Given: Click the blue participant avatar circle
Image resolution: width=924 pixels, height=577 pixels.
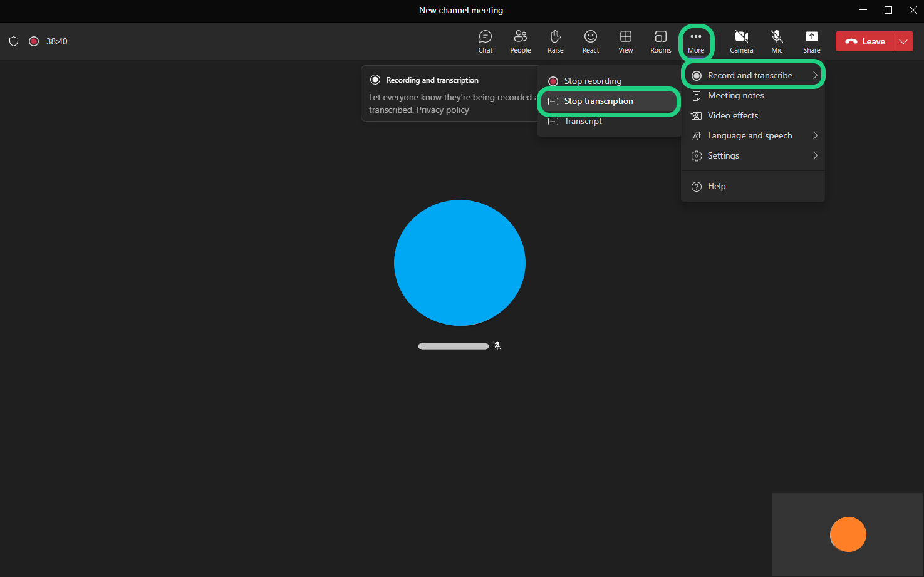Looking at the screenshot, I should (x=459, y=263).
